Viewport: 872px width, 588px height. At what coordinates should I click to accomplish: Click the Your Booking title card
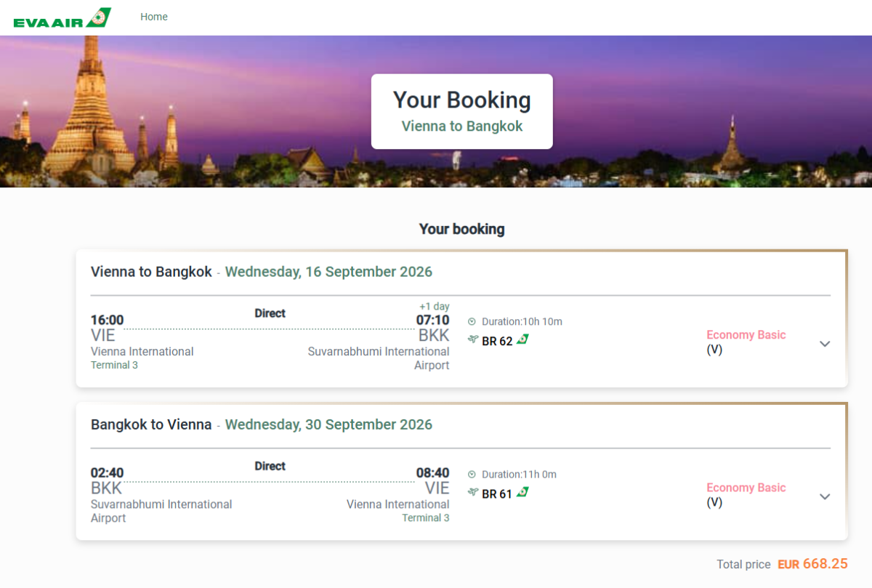click(461, 100)
